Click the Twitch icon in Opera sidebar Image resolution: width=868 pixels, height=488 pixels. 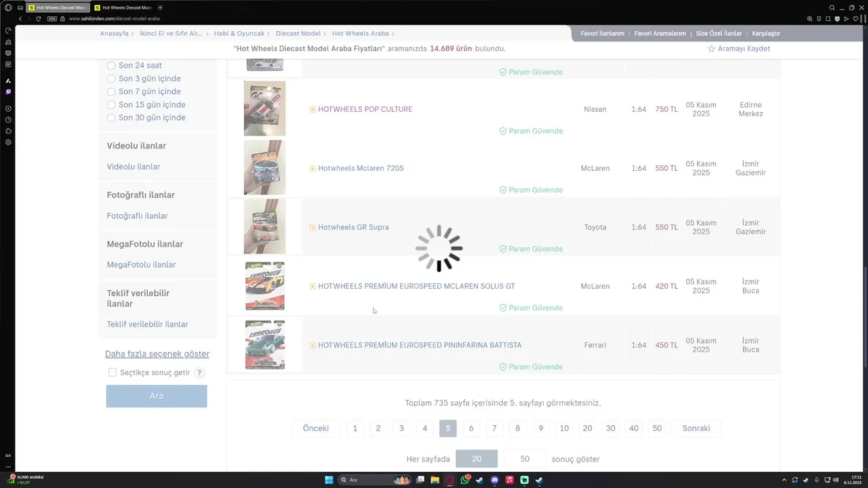[x=8, y=91]
